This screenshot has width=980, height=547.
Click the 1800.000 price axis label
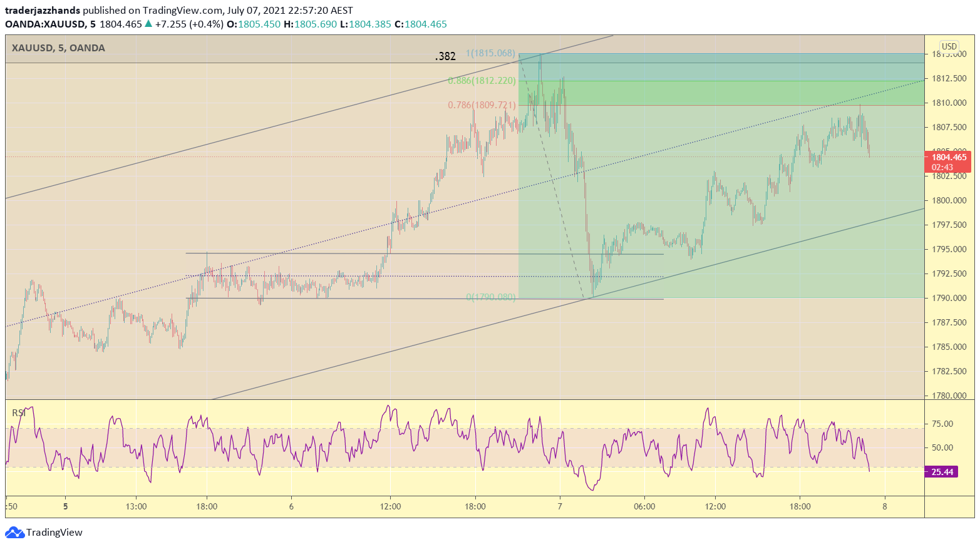(x=949, y=200)
